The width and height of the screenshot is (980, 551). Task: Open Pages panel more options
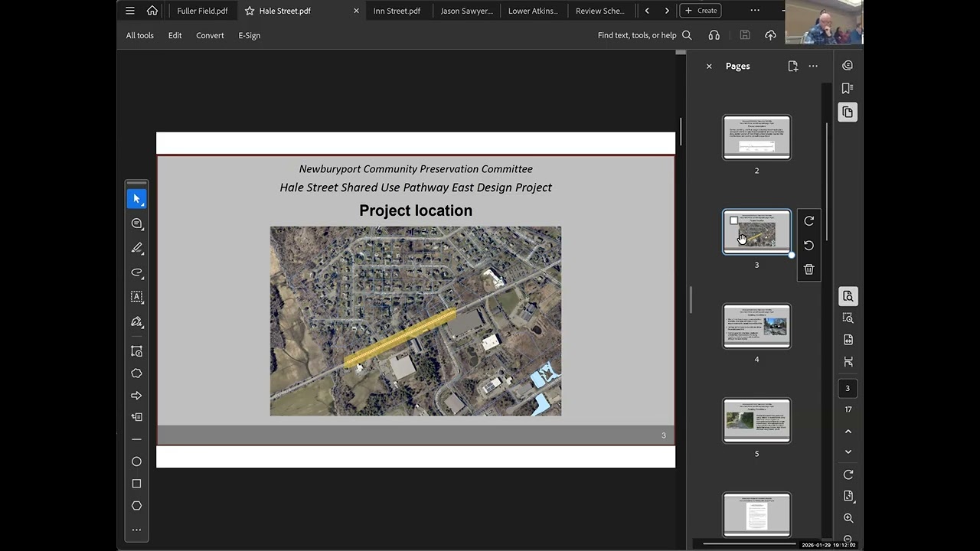pos(813,67)
